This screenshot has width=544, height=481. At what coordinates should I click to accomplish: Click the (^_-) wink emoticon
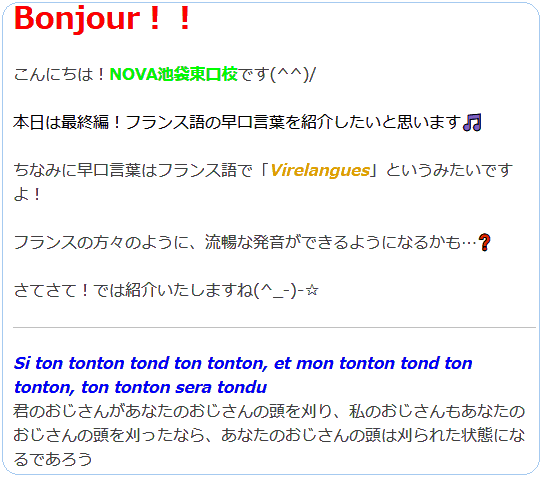pos(276,290)
